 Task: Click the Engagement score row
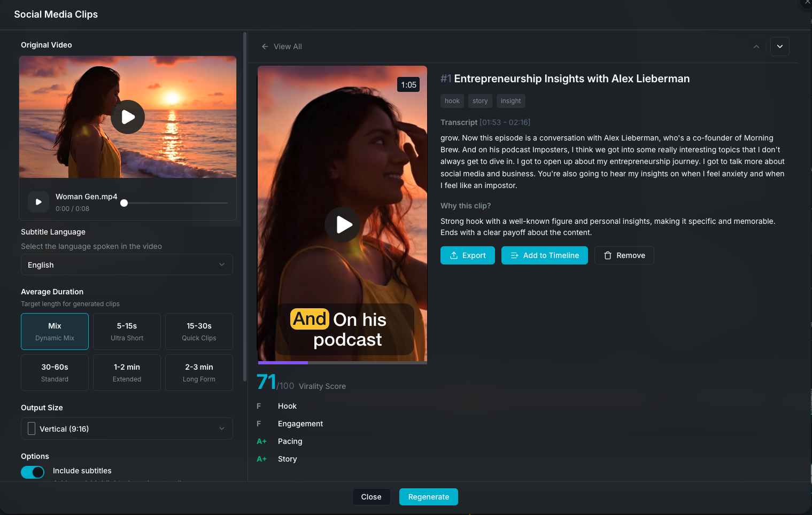tap(290, 424)
